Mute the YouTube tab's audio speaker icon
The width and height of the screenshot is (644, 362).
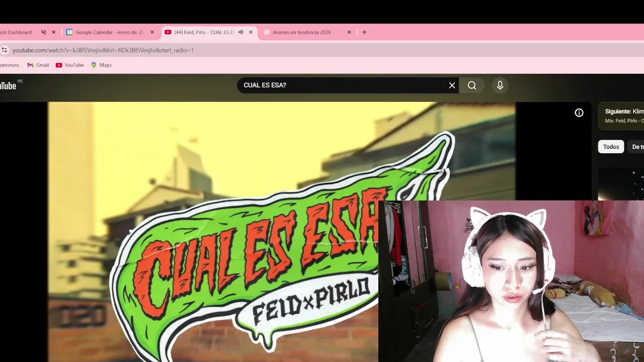(x=240, y=32)
